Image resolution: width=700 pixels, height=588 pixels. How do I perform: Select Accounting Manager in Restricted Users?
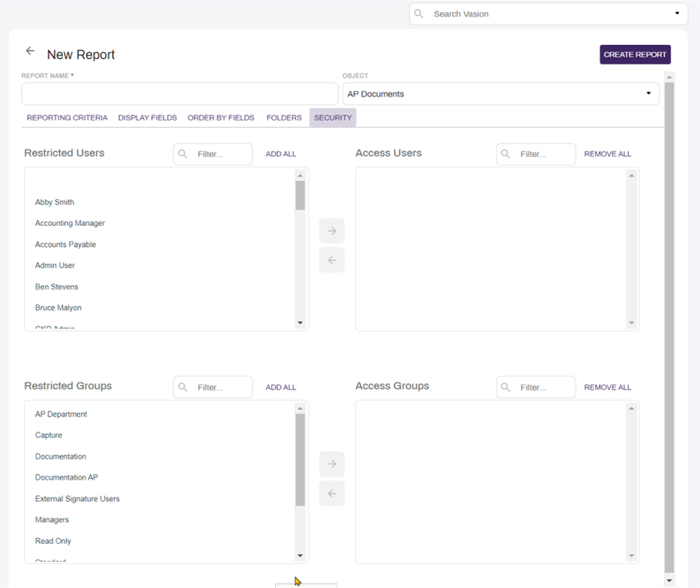coord(70,223)
